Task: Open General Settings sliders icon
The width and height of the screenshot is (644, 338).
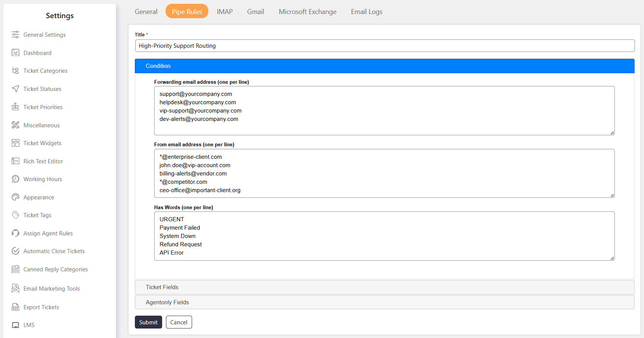Action: point(15,34)
